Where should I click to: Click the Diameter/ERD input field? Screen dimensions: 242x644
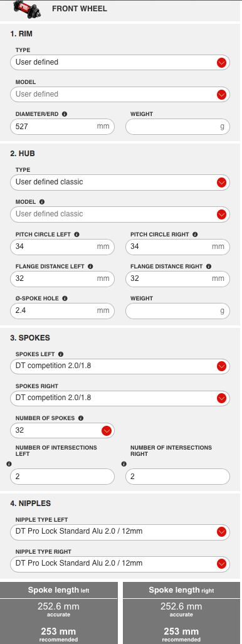coord(63,127)
